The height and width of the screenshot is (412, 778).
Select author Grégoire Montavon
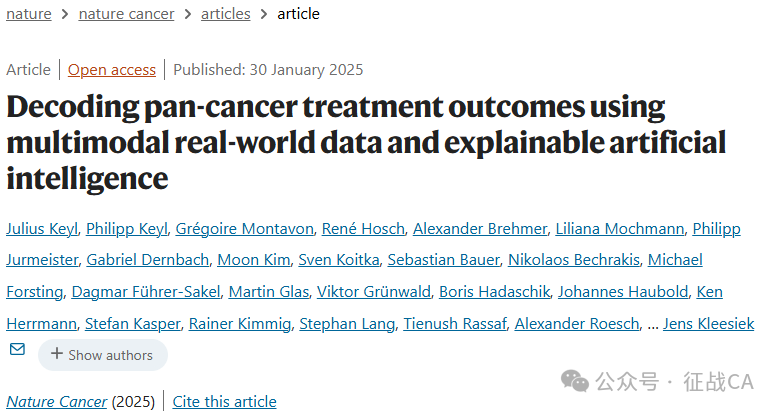tap(245, 229)
